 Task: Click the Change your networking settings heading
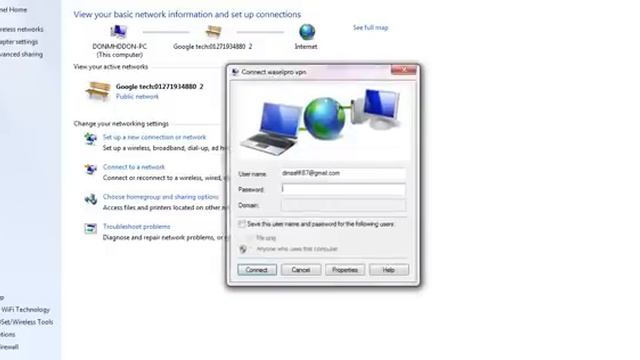pos(121,124)
